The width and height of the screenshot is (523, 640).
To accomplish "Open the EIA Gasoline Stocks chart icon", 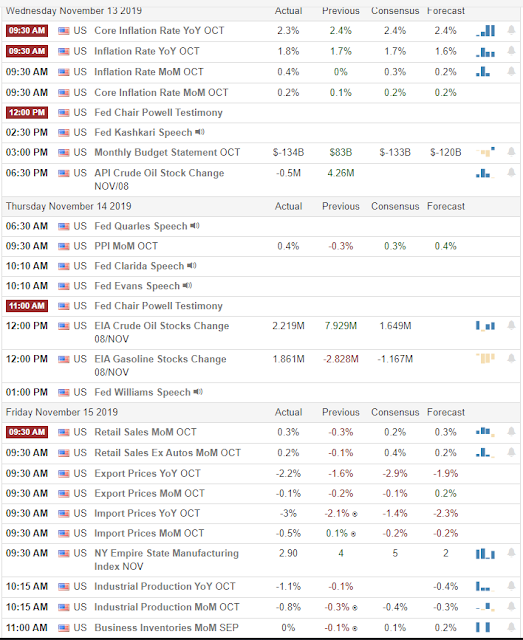I will pos(485,358).
